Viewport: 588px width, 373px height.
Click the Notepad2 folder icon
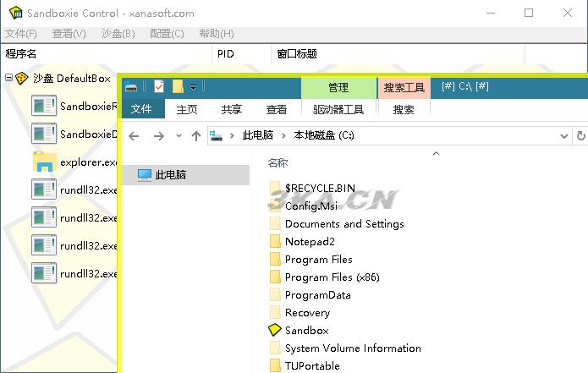pos(275,241)
